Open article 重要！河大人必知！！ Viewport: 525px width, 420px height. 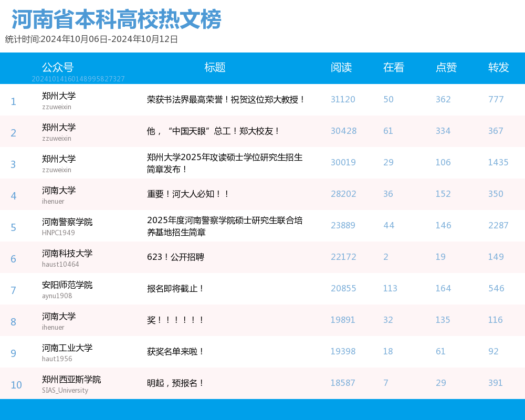[188, 194]
